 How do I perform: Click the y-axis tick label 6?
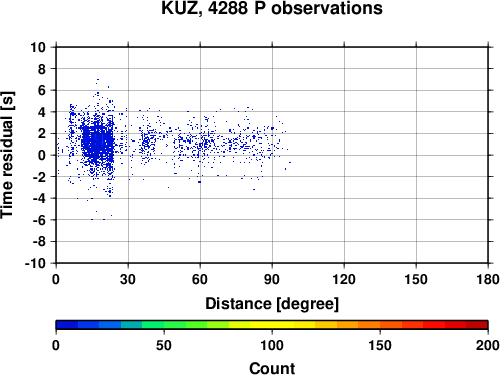pyautogui.click(x=42, y=90)
